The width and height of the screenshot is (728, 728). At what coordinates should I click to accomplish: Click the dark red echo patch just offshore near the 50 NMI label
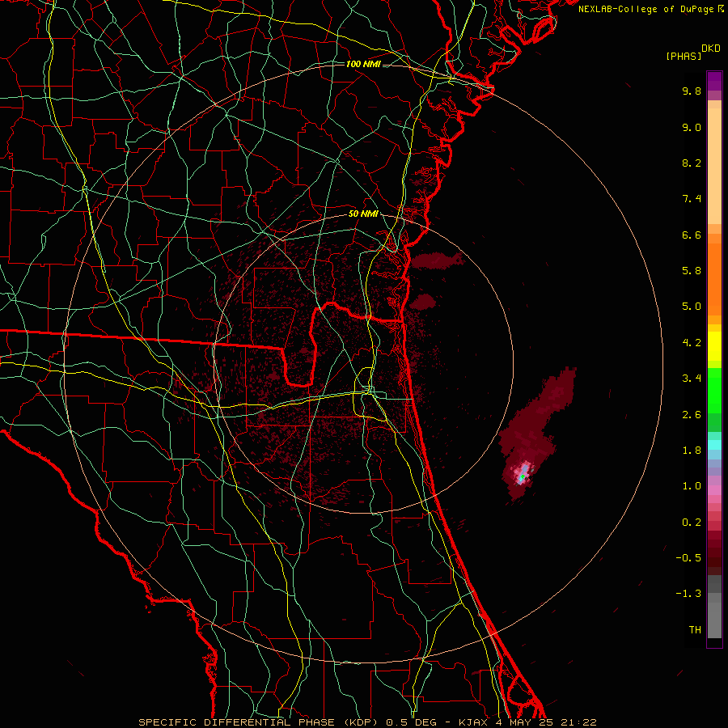tap(438, 261)
